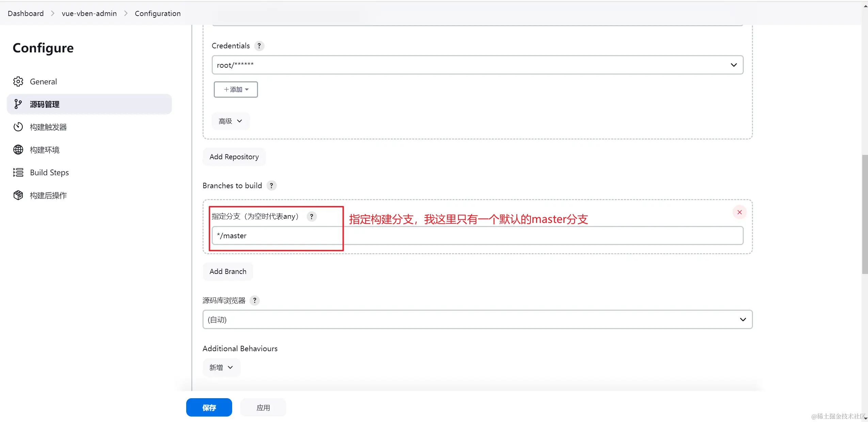The image size is (868, 422).
Task: Click the 源码管理 branch icon
Action: [x=18, y=104]
